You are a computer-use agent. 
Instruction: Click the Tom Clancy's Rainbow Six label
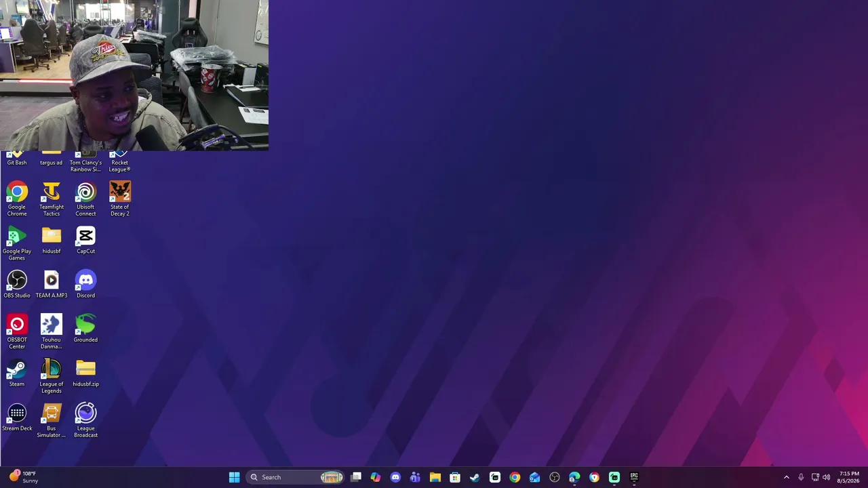coord(85,166)
